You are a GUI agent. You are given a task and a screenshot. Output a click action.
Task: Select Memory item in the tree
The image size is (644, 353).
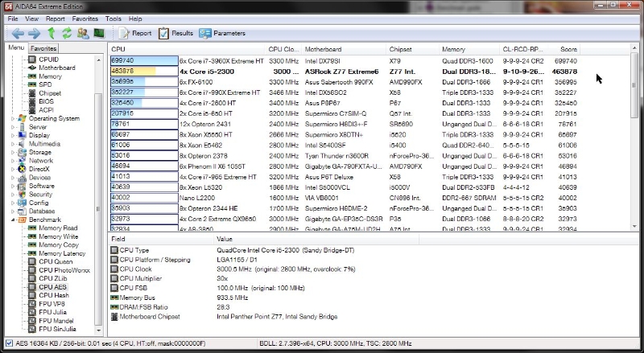coord(50,76)
